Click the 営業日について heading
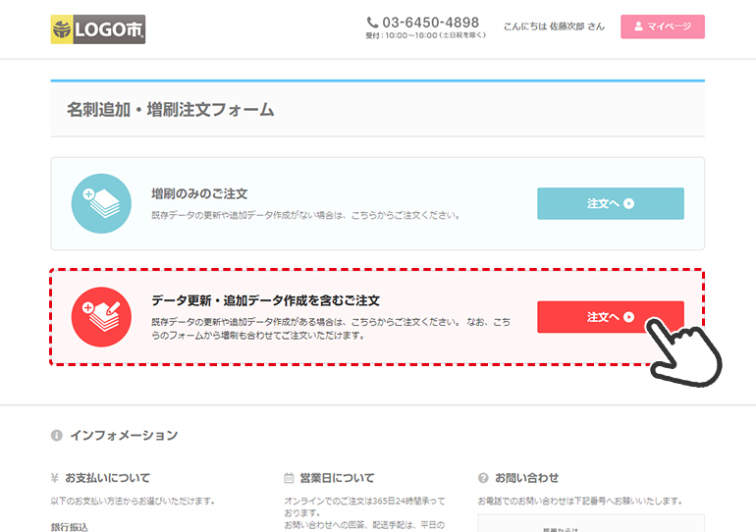 tap(337, 478)
